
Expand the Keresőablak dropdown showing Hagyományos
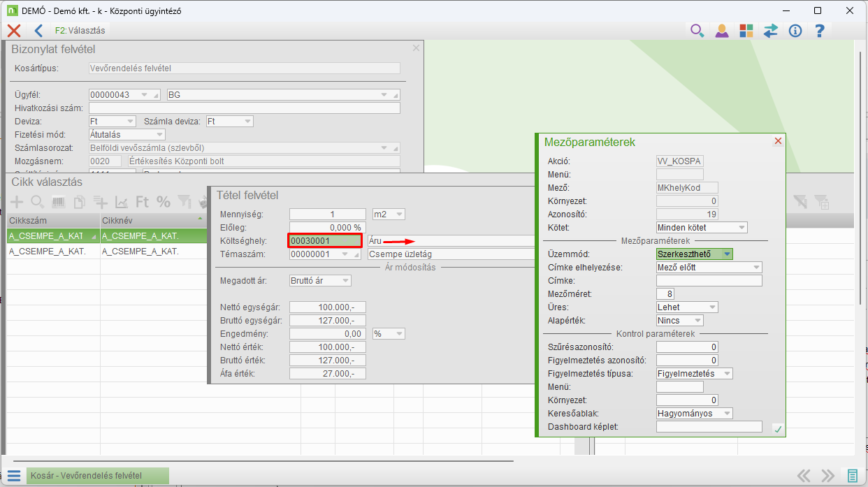(x=727, y=414)
